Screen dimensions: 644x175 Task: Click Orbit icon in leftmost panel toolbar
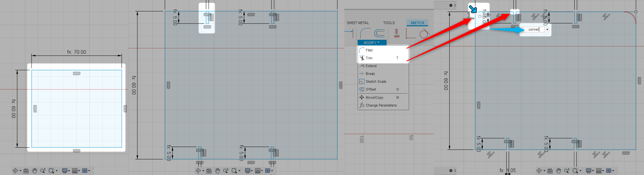15,170
